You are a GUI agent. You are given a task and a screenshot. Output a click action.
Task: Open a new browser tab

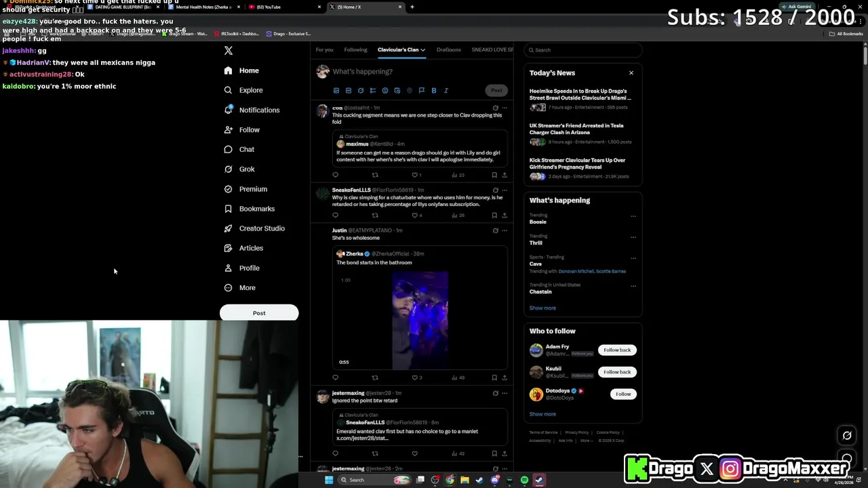pyautogui.click(x=412, y=7)
